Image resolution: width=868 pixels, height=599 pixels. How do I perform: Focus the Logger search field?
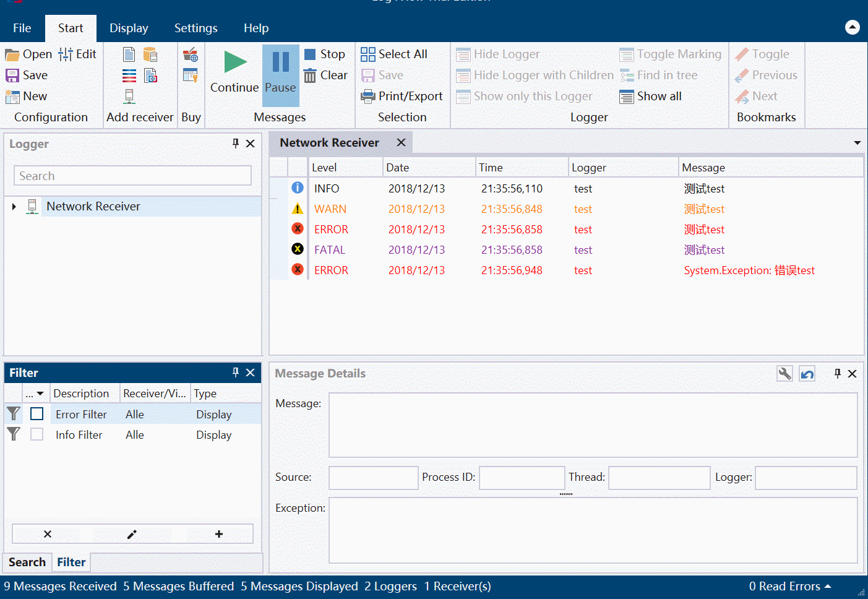click(x=132, y=176)
